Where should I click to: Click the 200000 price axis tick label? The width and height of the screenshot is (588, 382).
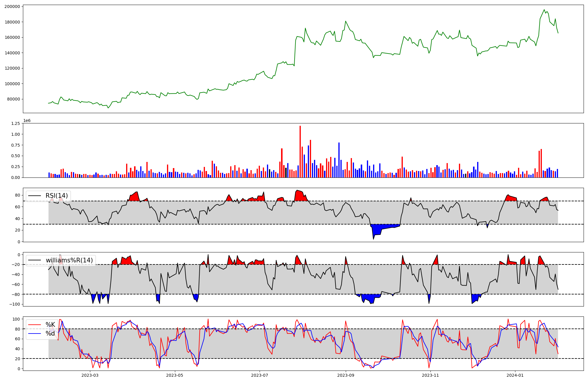coord(12,6)
